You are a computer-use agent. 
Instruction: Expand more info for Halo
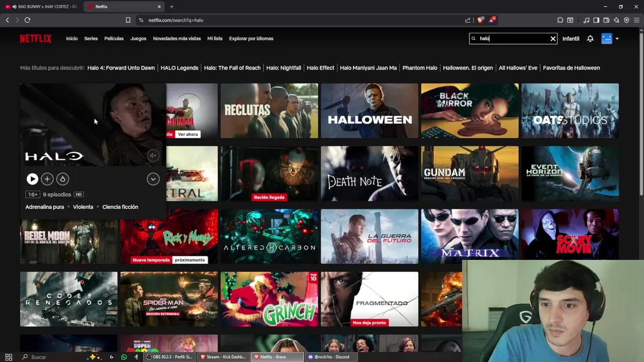[x=153, y=179]
